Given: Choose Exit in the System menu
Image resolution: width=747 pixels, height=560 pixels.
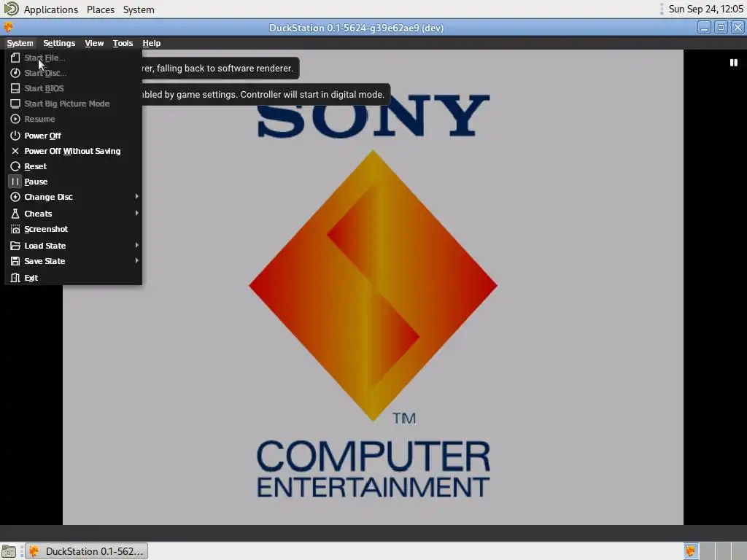Looking at the screenshot, I should [x=74, y=278].
